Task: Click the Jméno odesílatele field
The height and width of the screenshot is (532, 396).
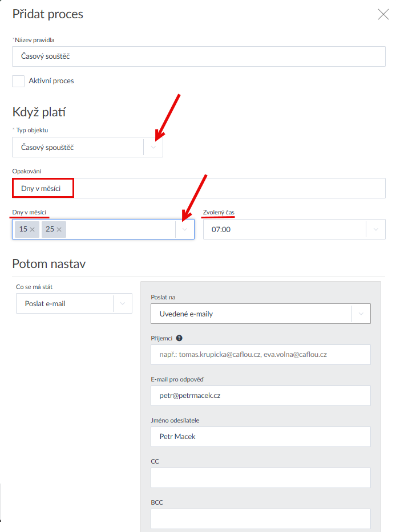Action: pos(260,437)
